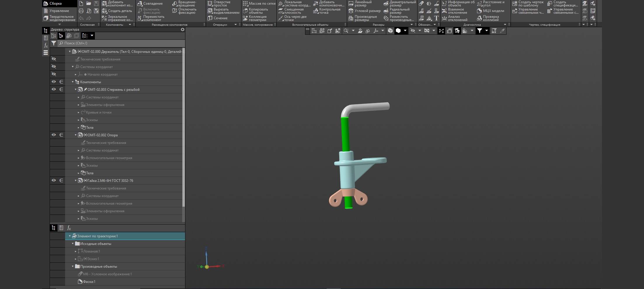
Task: Click the Отключить фиксацию command
Action: point(185,11)
